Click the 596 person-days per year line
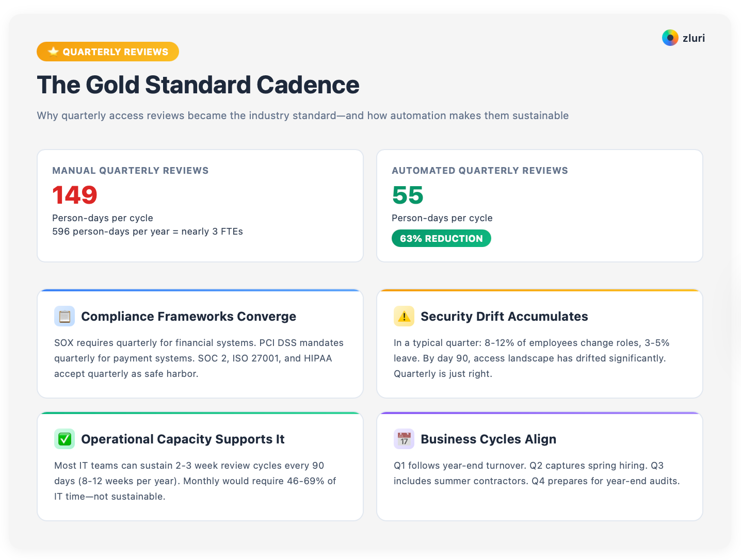 point(148,232)
